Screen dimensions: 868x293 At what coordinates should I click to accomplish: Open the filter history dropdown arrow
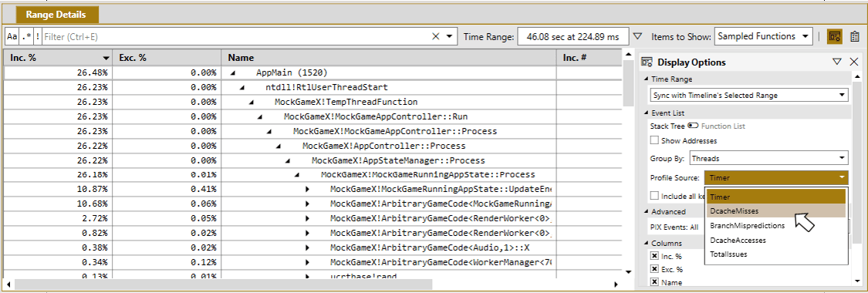point(449,36)
